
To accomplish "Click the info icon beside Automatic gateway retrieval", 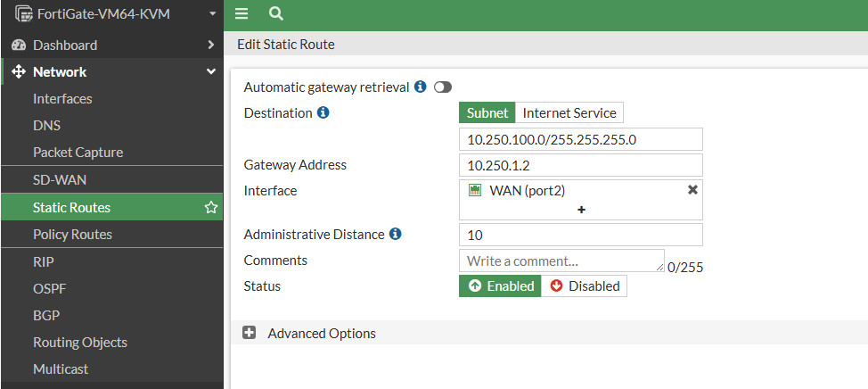I will click(421, 87).
